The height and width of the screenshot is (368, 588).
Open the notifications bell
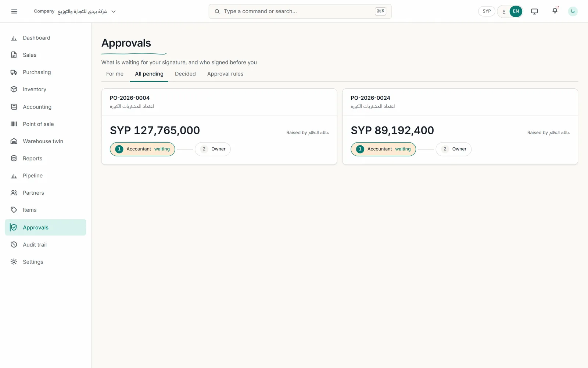tap(555, 11)
